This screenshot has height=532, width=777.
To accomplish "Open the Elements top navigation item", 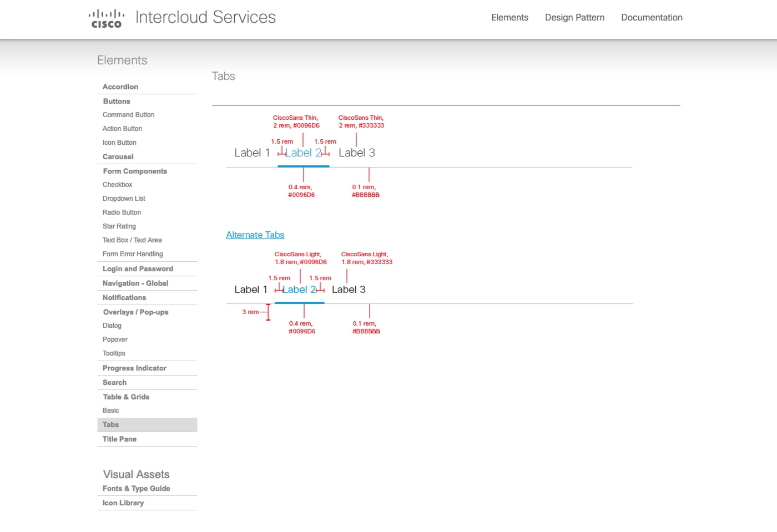I will (509, 18).
